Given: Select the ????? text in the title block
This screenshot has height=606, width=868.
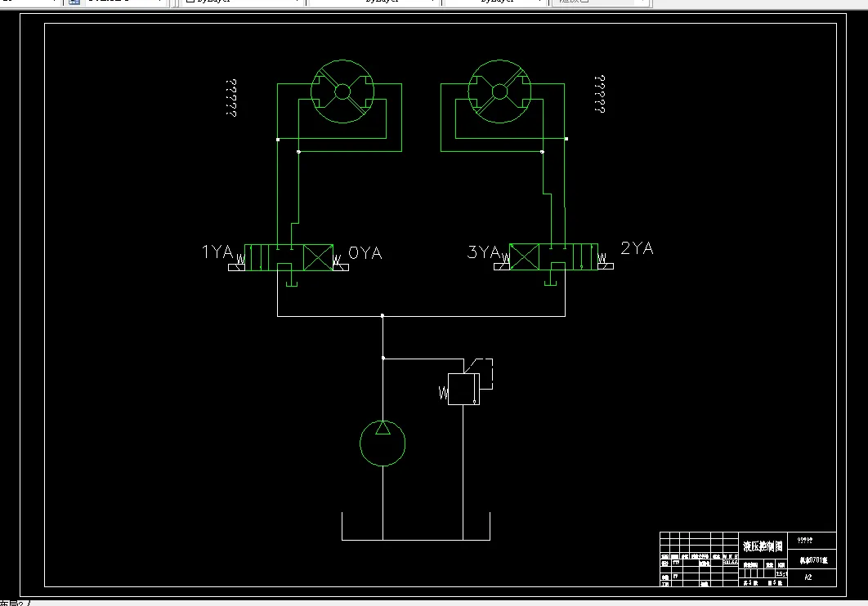Looking at the screenshot, I should [x=805, y=540].
